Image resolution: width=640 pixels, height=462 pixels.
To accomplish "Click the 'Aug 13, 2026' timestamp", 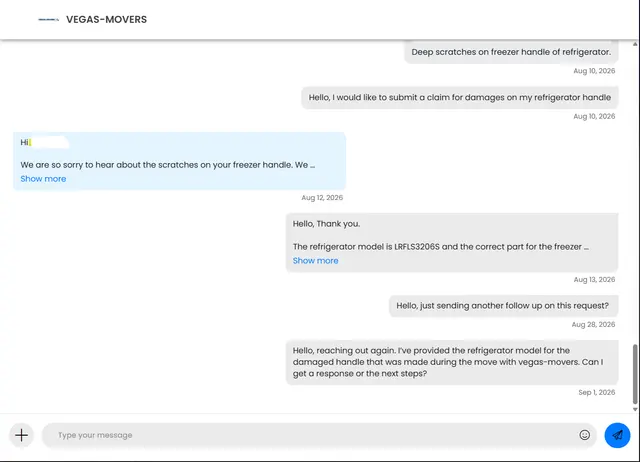I will pos(594,280).
